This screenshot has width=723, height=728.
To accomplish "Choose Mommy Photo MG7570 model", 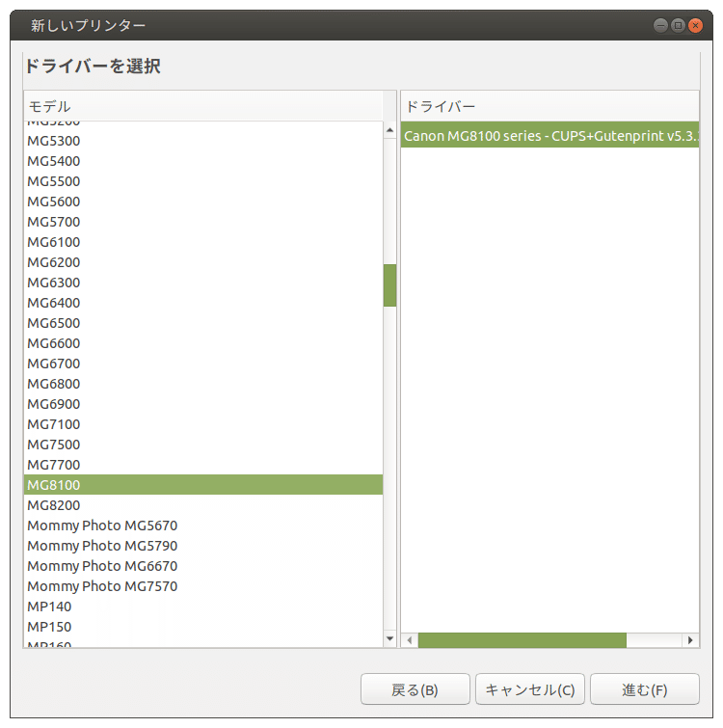I will (203, 586).
